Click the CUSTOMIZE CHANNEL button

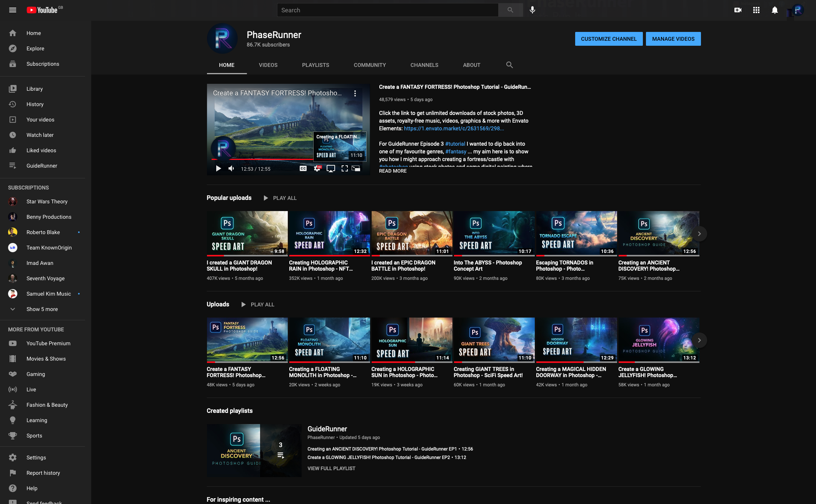609,39
